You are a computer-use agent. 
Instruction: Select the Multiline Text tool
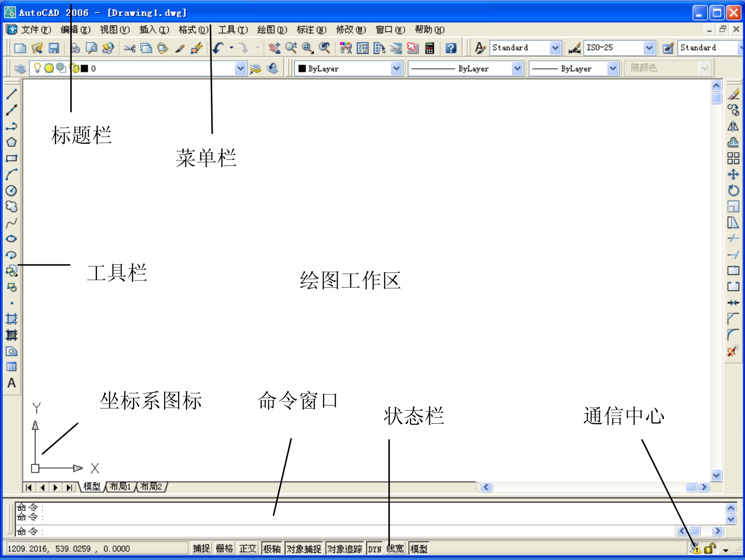tap(11, 383)
